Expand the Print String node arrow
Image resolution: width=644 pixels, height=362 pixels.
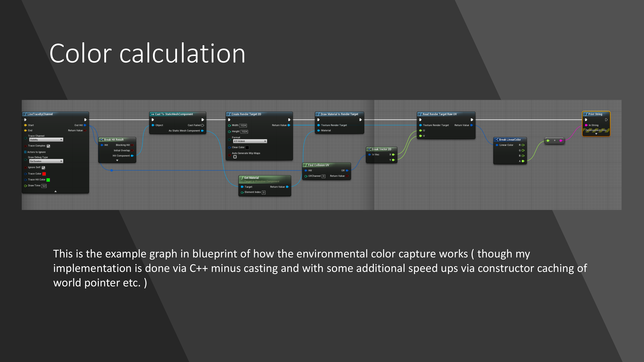pyautogui.click(x=596, y=134)
